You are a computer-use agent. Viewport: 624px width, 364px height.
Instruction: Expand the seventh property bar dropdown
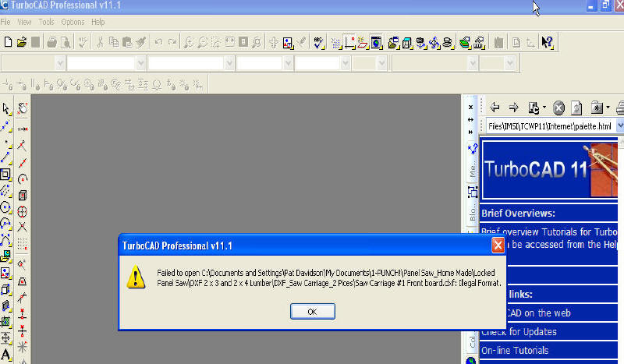pos(473,63)
